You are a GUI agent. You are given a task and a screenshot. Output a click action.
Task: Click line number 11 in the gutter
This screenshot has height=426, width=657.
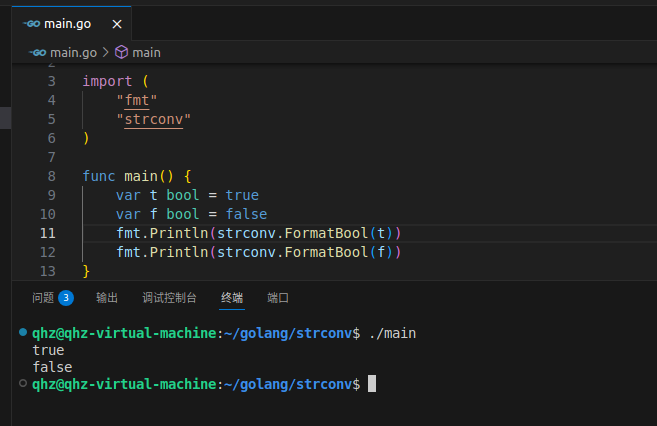(48, 233)
